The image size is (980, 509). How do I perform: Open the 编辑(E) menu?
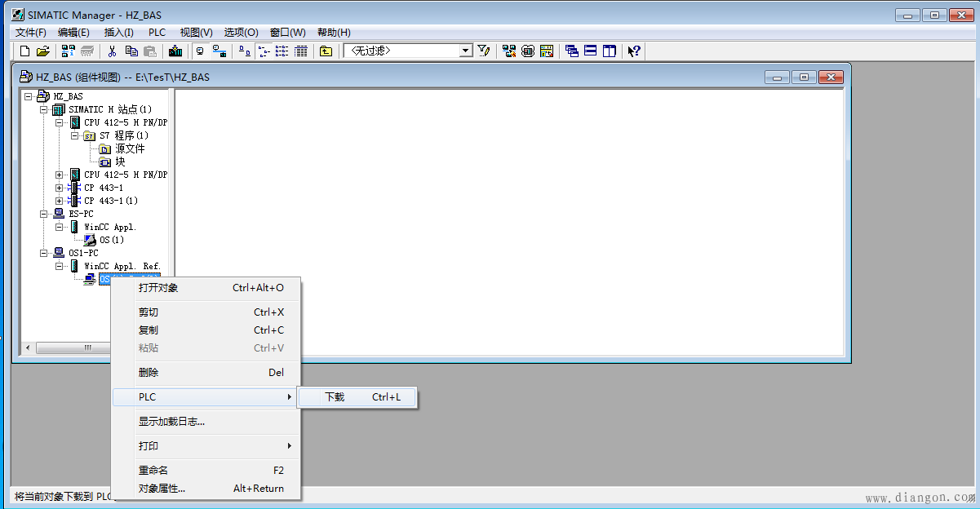(x=73, y=33)
